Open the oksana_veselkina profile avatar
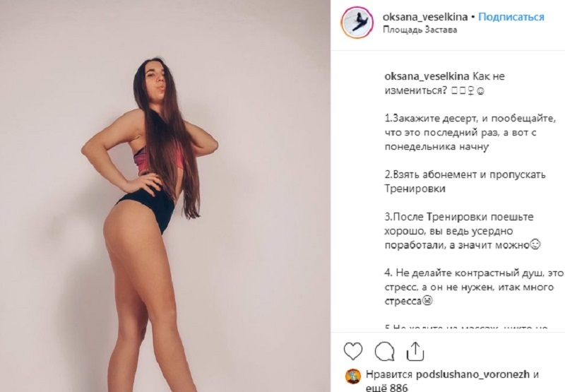 [358, 23]
